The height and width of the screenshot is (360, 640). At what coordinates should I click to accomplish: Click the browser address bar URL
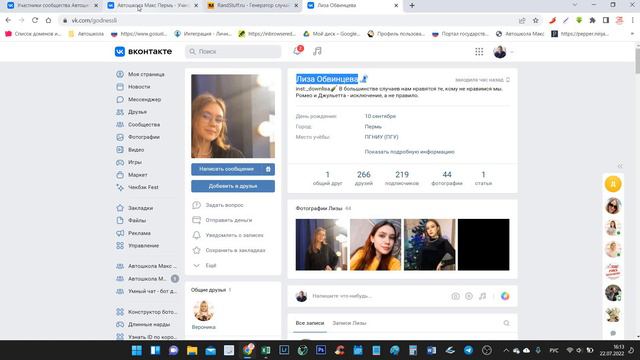tap(94, 20)
